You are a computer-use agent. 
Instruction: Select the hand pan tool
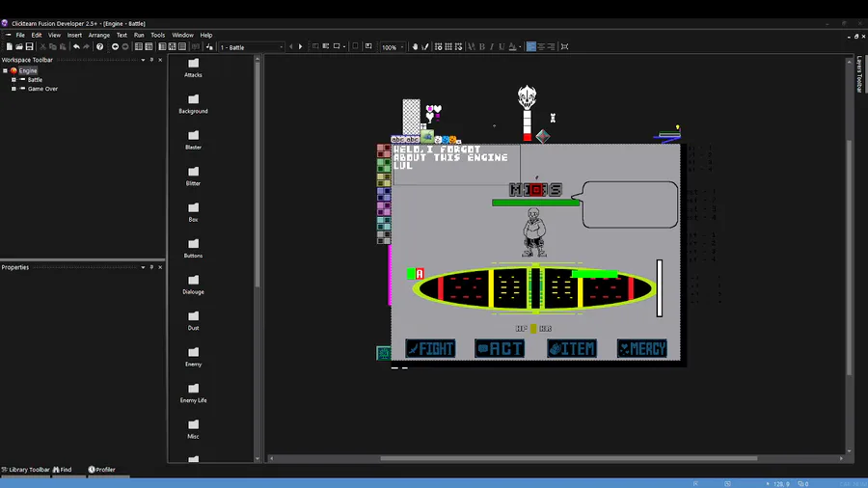pyautogui.click(x=415, y=47)
